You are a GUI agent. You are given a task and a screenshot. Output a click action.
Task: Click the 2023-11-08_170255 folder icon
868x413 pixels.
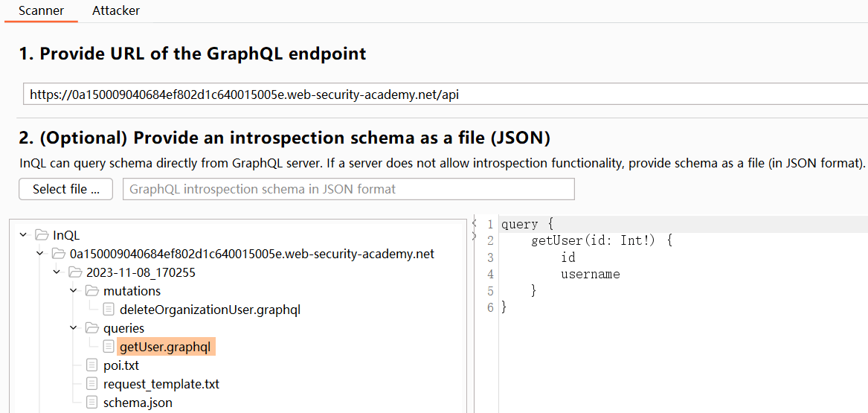pos(74,272)
